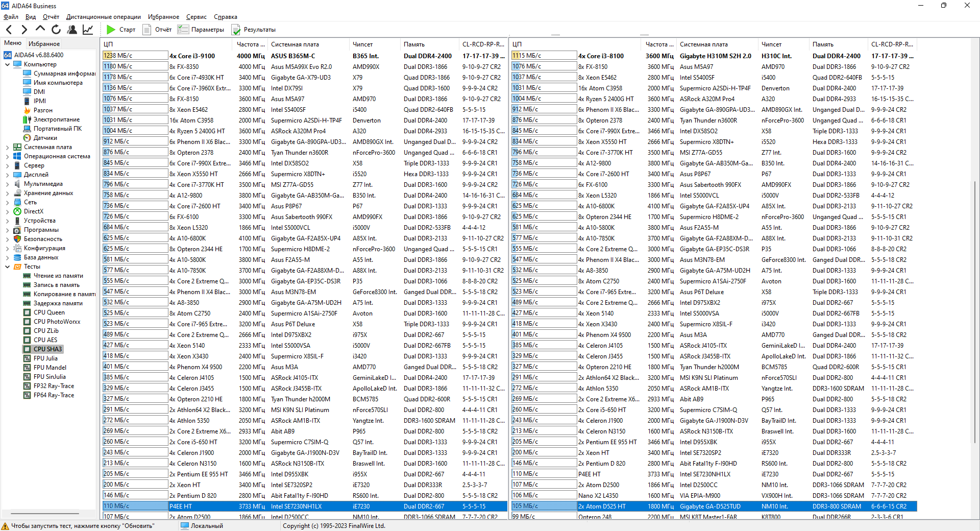This screenshot has height=531, width=980.
Task: Sort right results list by Память column
Action: click(x=839, y=44)
